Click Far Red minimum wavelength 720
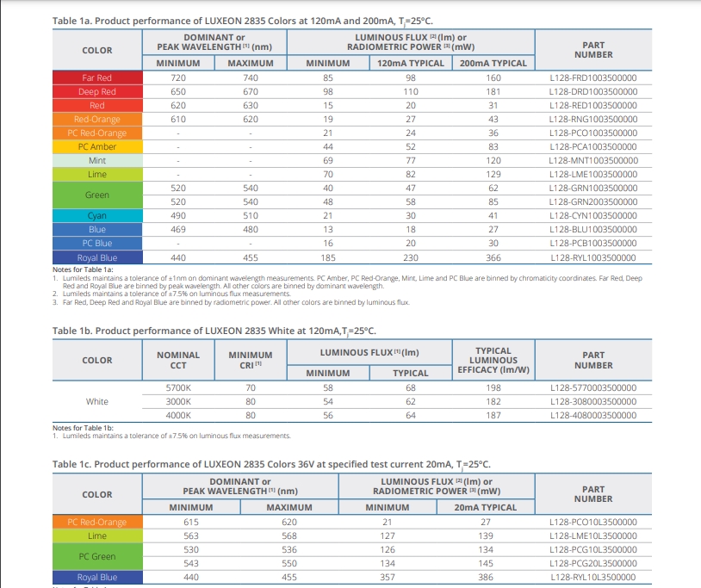This screenshot has height=588, width=701. pyautogui.click(x=178, y=77)
